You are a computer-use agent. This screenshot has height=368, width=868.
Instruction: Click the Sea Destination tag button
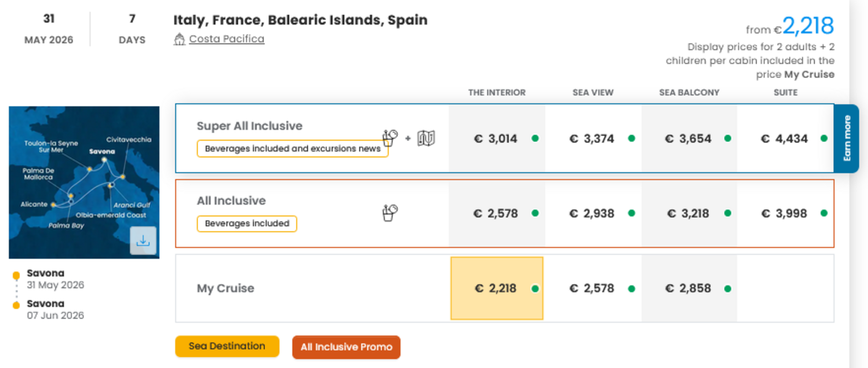[227, 346]
